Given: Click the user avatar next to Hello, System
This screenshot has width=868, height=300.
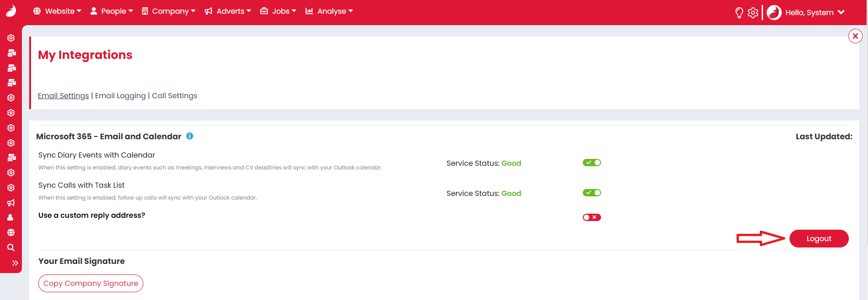Looking at the screenshot, I should (x=774, y=12).
